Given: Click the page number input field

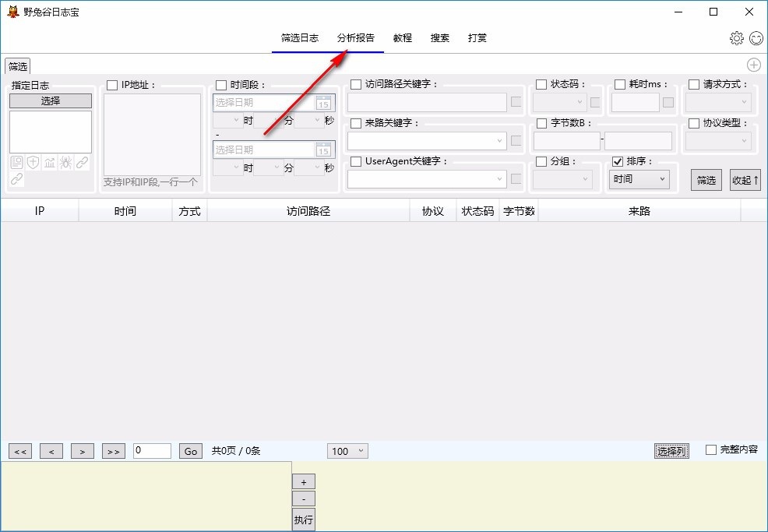Looking at the screenshot, I should (153, 451).
